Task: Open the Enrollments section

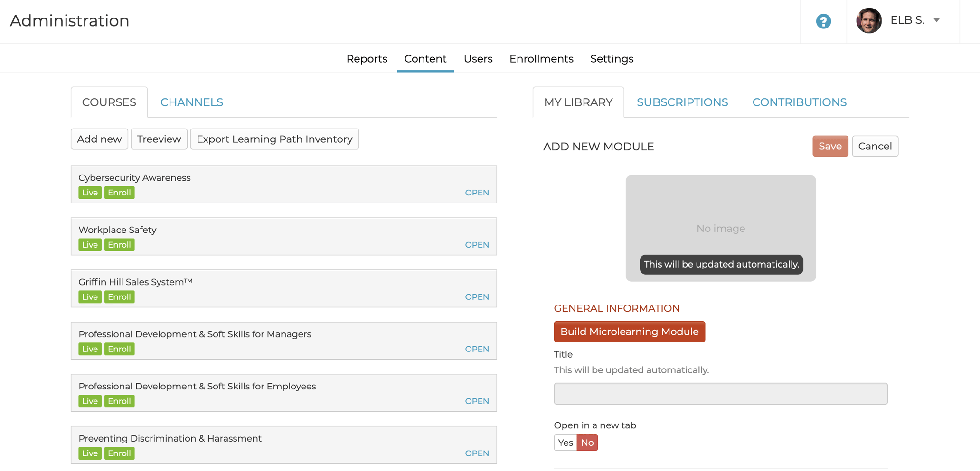Action: tap(541, 58)
